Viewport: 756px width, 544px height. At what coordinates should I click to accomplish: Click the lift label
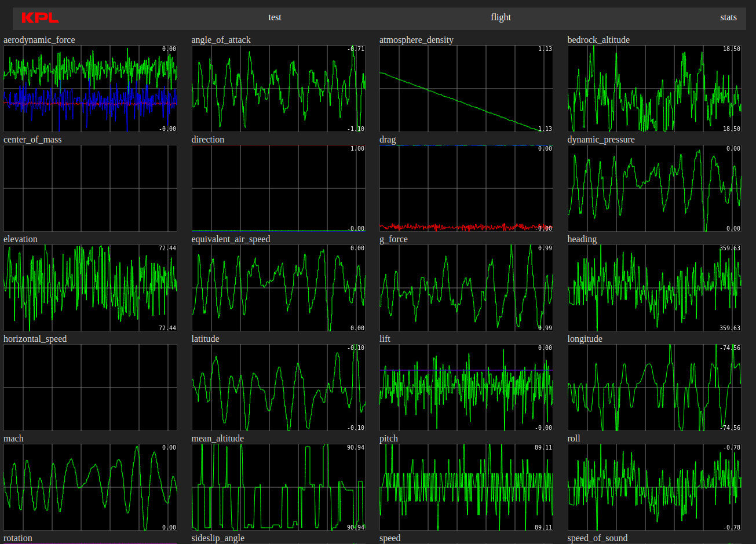pyautogui.click(x=385, y=339)
